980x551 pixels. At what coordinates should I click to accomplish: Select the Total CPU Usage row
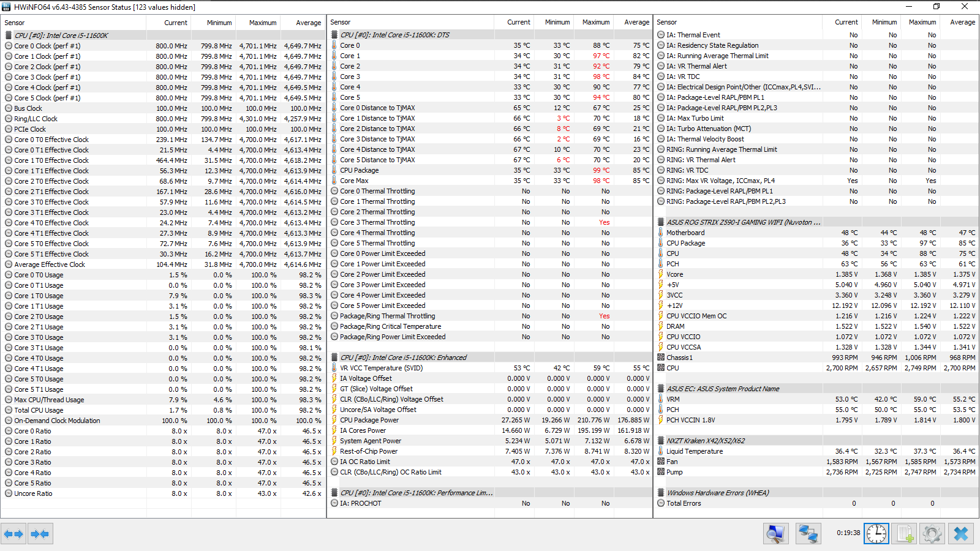[163, 410]
